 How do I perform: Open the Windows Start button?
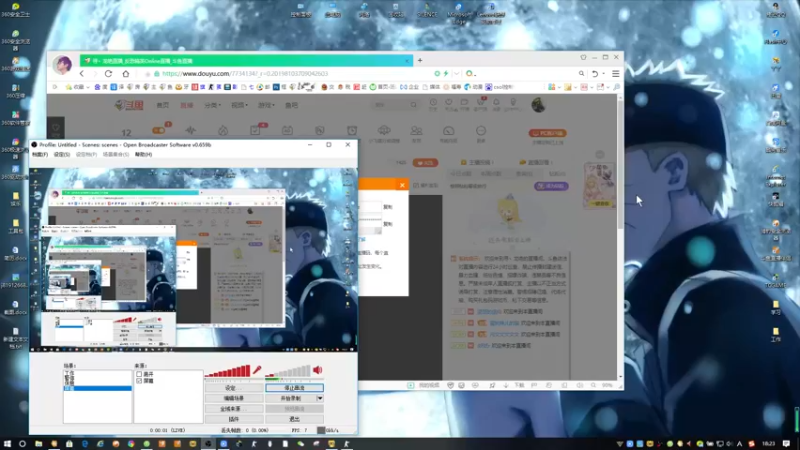pos(7,444)
